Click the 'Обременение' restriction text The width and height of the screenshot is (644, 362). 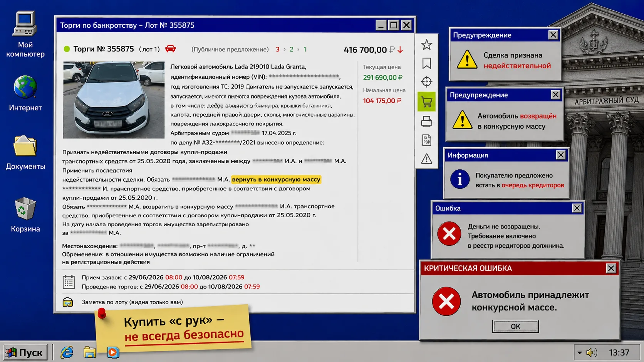pos(168,258)
